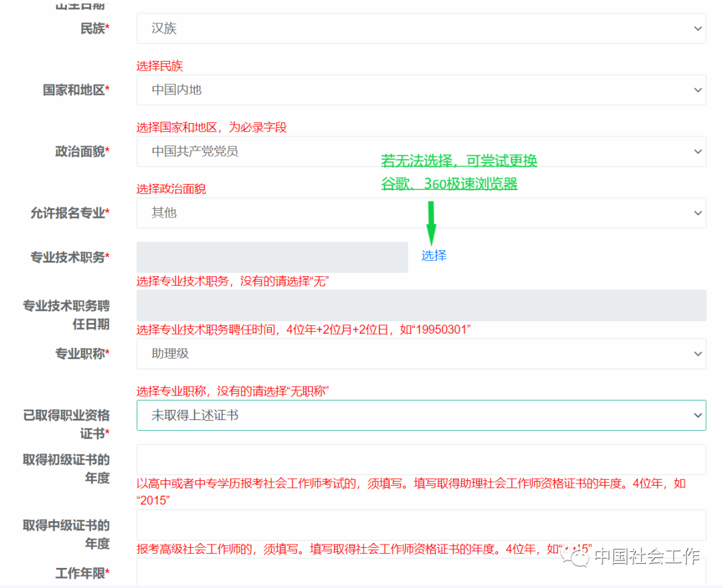The image size is (723, 588).
Task: Click the 民族 field label
Action: point(94,29)
